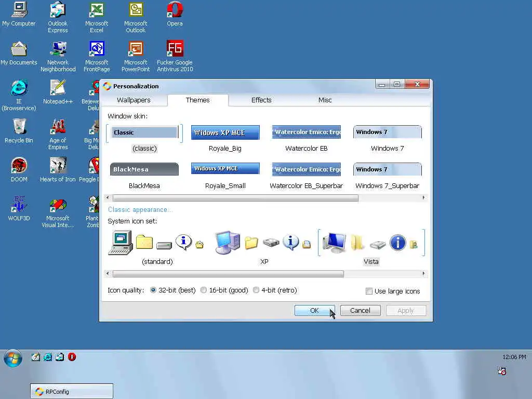Select the Watercolor EB window skin
532x399 pixels.
tap(307, 138)
